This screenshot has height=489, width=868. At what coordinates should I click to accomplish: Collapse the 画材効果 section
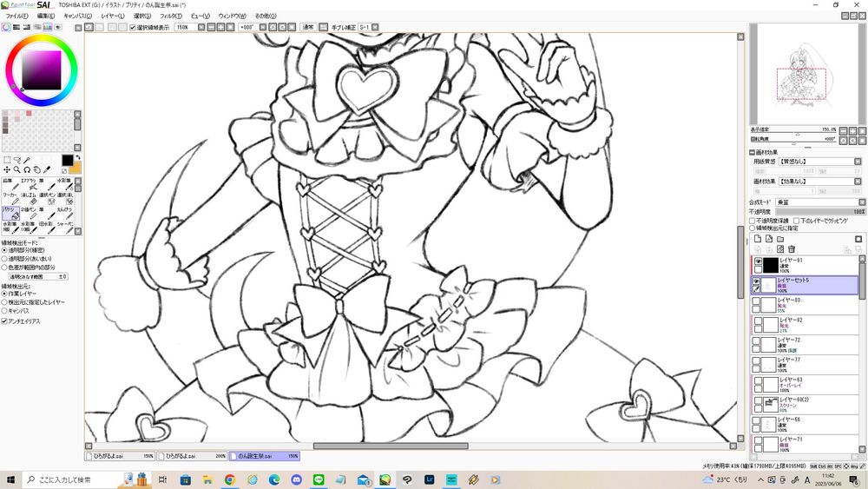[753, 152]
